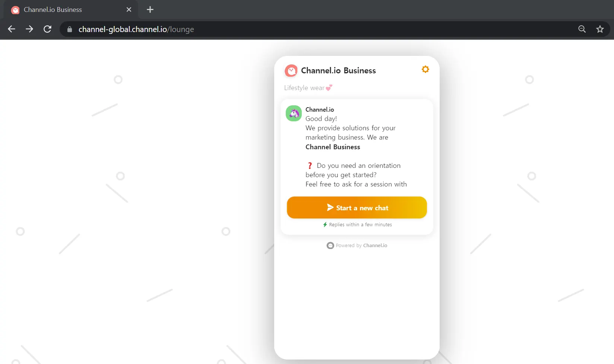Click the bold "Channel Business" text
Image resolution: width=614 pixels, height=364 pixels.
(333, 147)
